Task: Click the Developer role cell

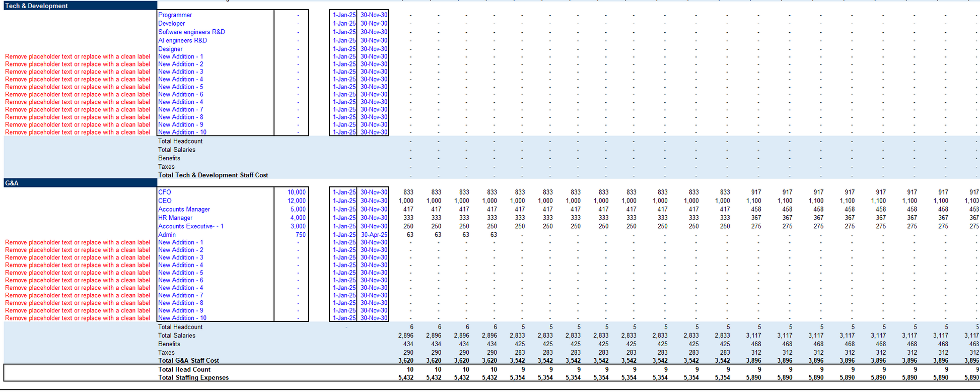Action: (171, 24)
